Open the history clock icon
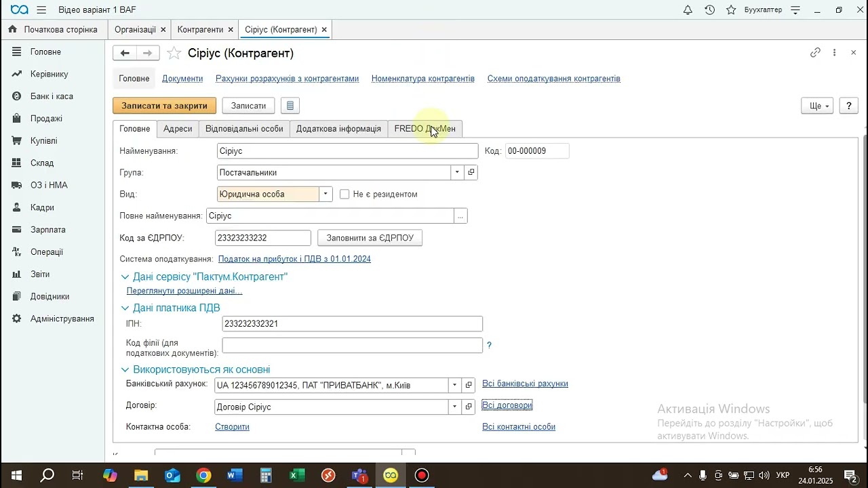The width and height of the screenshot is (868, 488). click(x=709, y=10)
